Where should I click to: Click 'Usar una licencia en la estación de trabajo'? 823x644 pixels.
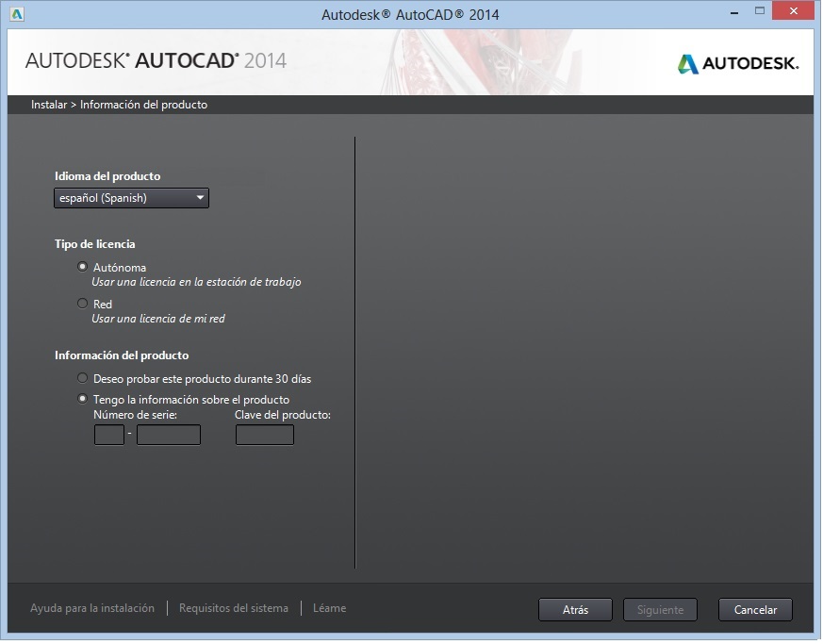[x=196, y=282]
